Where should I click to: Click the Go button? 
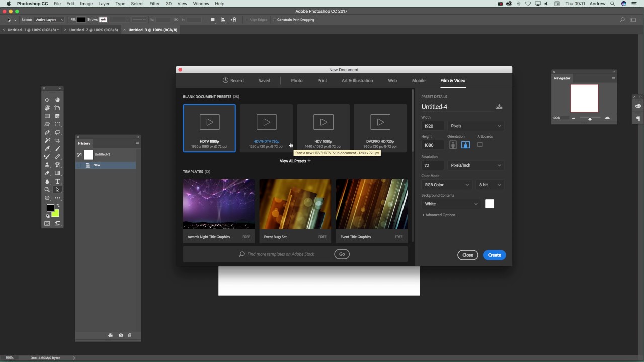pos(342,254)
